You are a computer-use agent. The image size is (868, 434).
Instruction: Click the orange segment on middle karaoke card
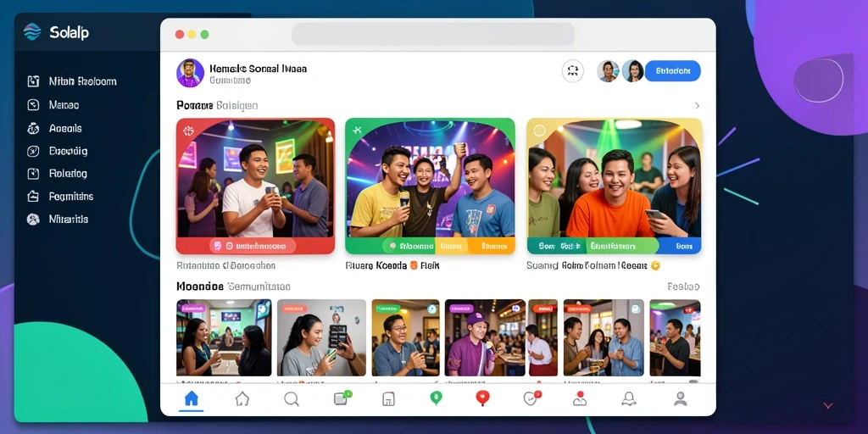tap(492, 246)
